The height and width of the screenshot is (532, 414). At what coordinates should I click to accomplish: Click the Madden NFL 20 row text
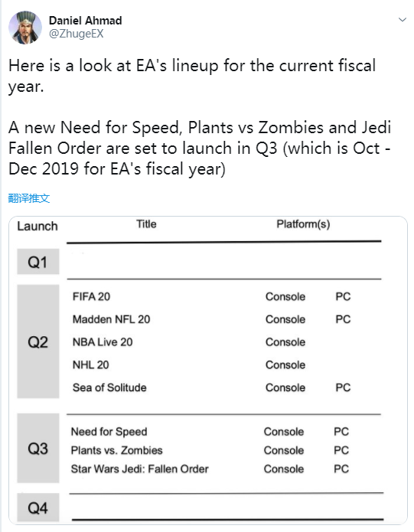click(x=111, y=319)
